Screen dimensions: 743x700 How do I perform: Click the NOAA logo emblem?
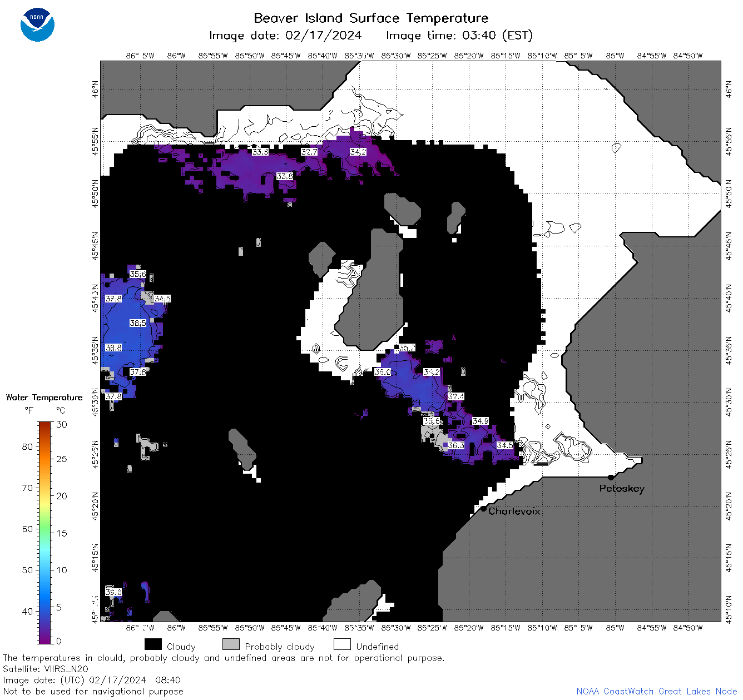click(37, 24)
